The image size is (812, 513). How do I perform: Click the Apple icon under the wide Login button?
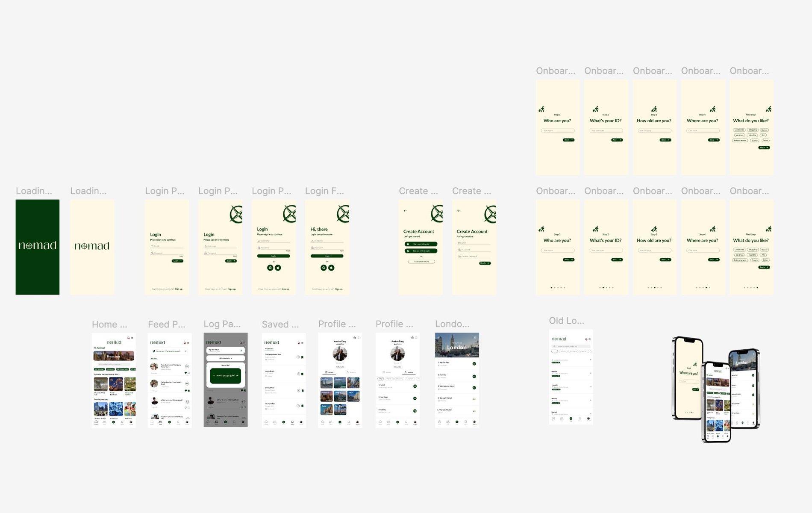[278, 268]
